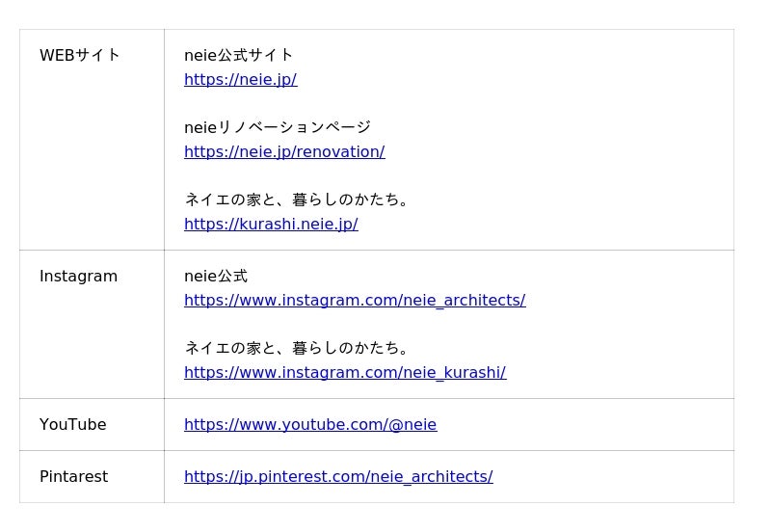The width and height of the screenshot is (771, 532).
Task: Click the neie公式 text in Instagram row
Action: tap(216, 277)
